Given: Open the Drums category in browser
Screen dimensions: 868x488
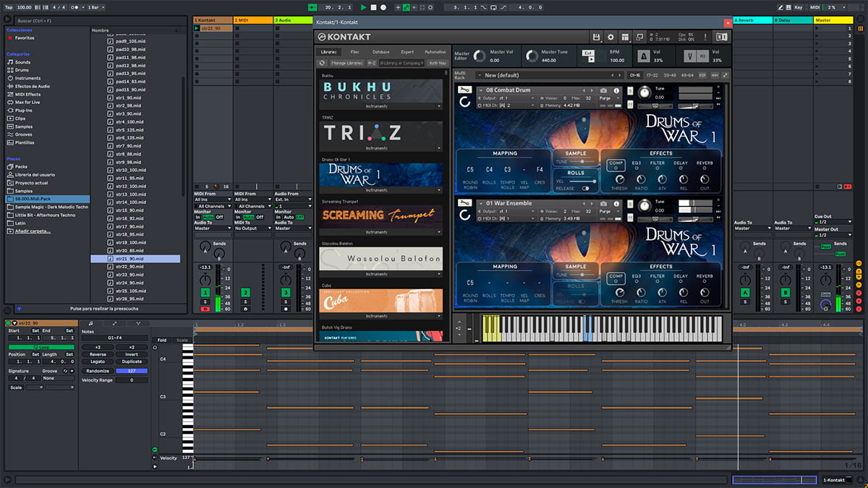Looking at the screenshot, I should (x=22, y=70).
